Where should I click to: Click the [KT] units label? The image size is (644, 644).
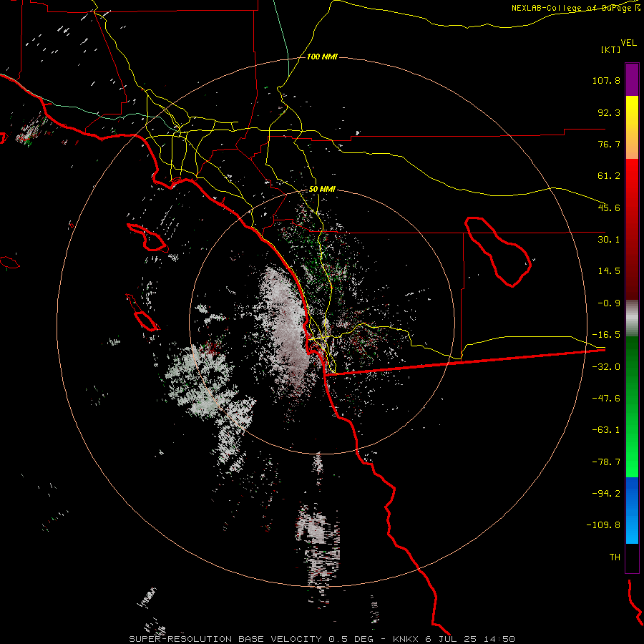tap(611, 49)
